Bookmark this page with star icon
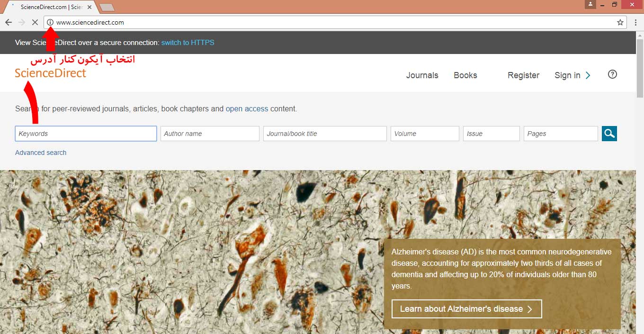This screenshot has height=334, width=644. 620,22
